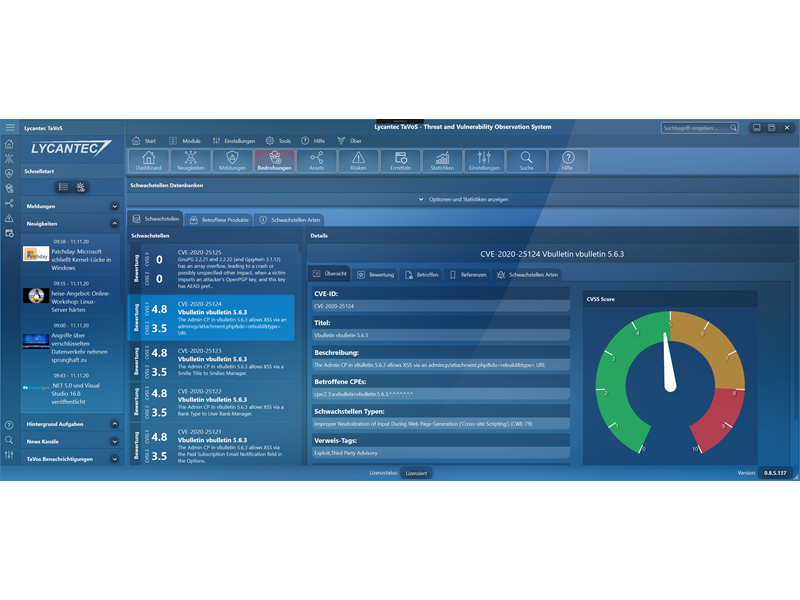Select CVE-2020-25125 GnuPG entry
800x600 pixels.
[x=211, y=269]
